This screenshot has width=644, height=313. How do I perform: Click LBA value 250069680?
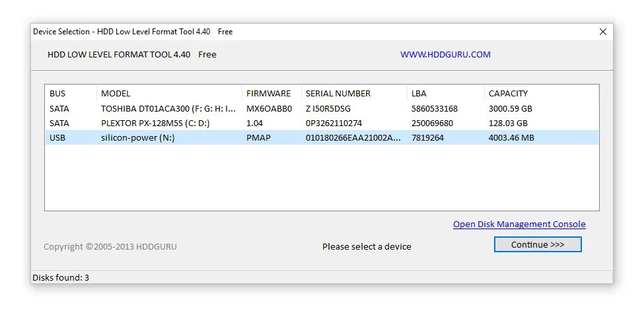tap(432, 123)
